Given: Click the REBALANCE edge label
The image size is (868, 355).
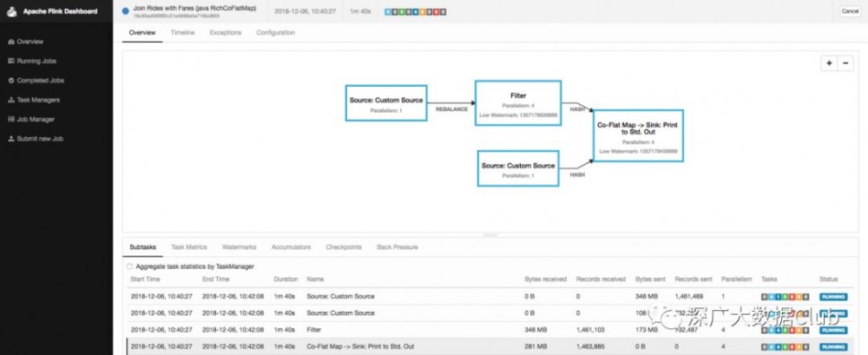Looking at the screenshot, I should pos(451,109).
